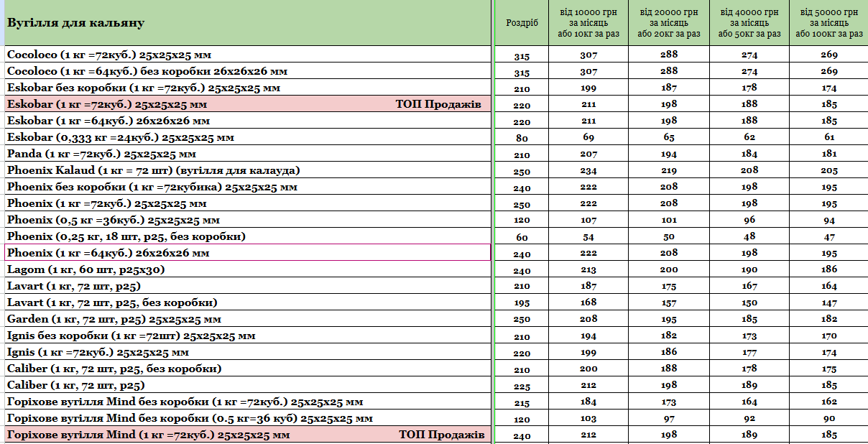Click value 147 in Lavart без коробки row
868x444 pixels.
click(829, 303)
